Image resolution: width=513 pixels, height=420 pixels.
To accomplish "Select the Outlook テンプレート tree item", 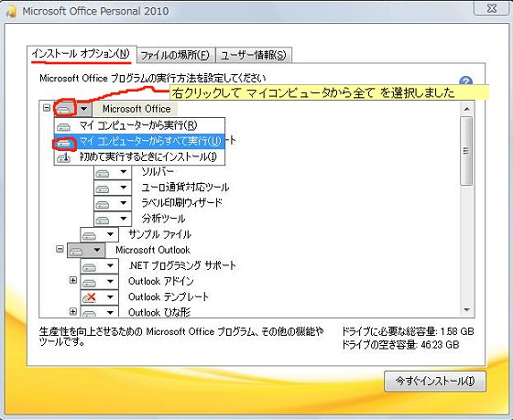I will [169, 297].
